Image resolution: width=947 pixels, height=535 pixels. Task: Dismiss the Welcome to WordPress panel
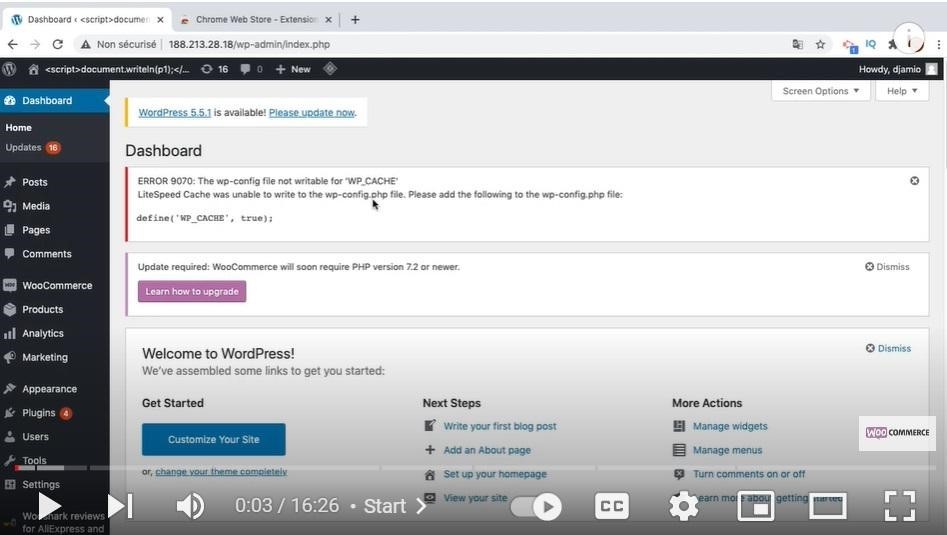(x=888, y=348)
